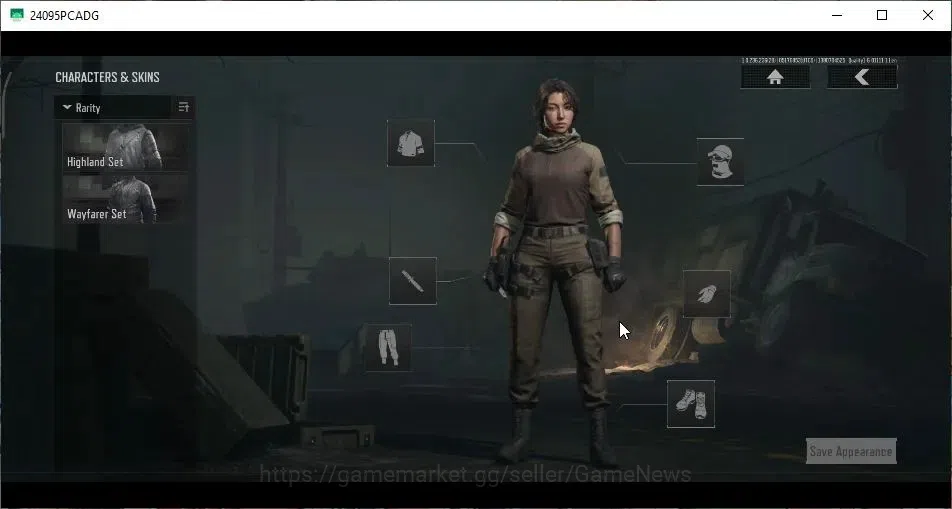952x509 pixels.
Task: Select the boots footwear slot
Action: 691,404
